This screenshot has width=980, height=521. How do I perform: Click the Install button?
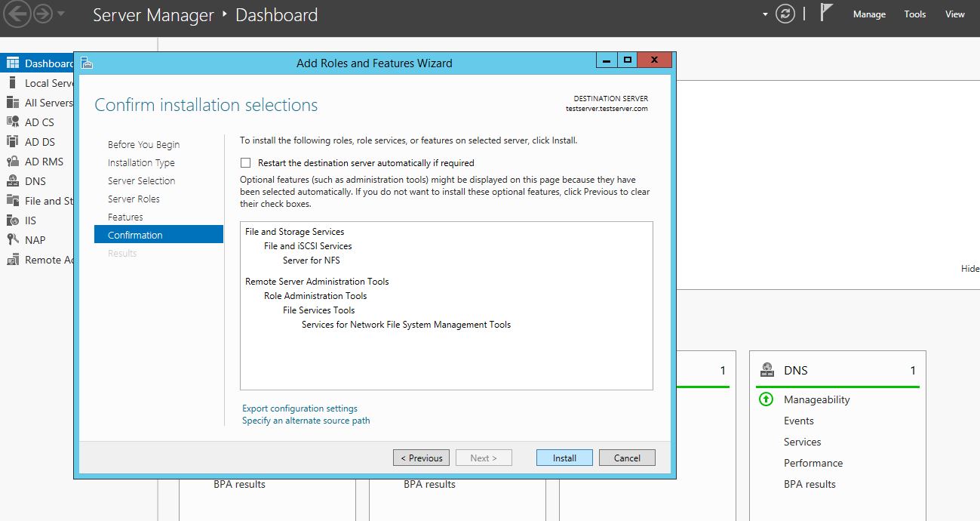click(x=564, y=458)
